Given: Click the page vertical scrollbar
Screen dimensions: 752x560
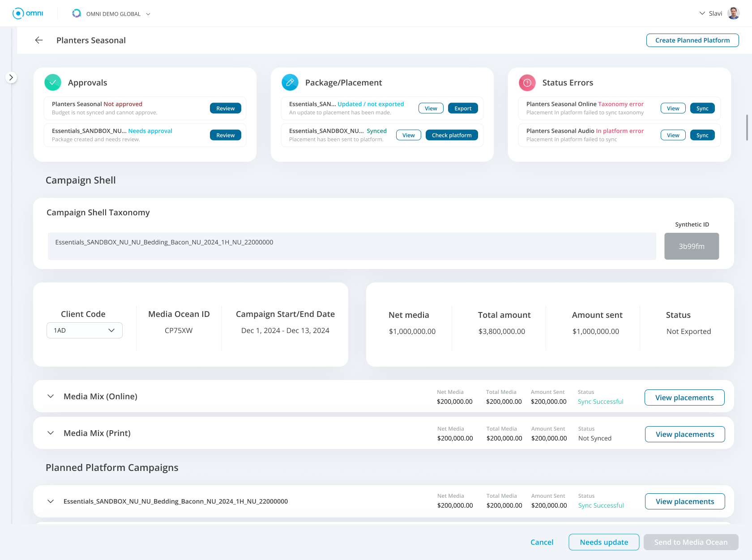Looking at the screenshot, I should click(x=747, y=128).
